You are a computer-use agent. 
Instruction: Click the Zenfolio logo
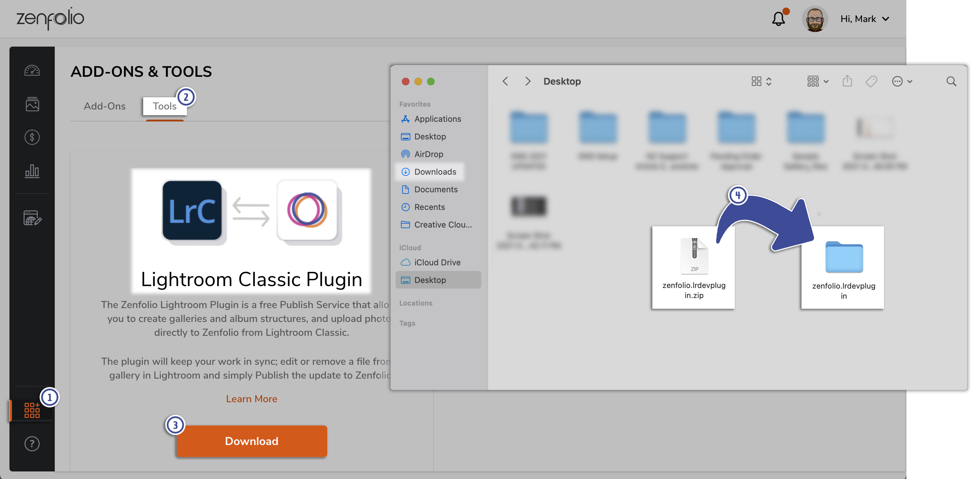tap(50, 18)
